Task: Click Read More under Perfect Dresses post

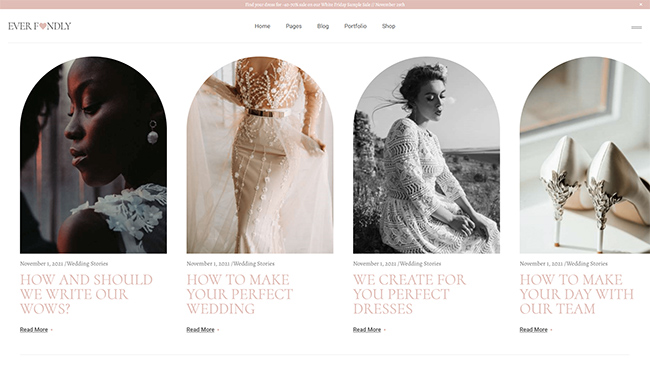Action: pyautogui.click(x=367, y=330)
